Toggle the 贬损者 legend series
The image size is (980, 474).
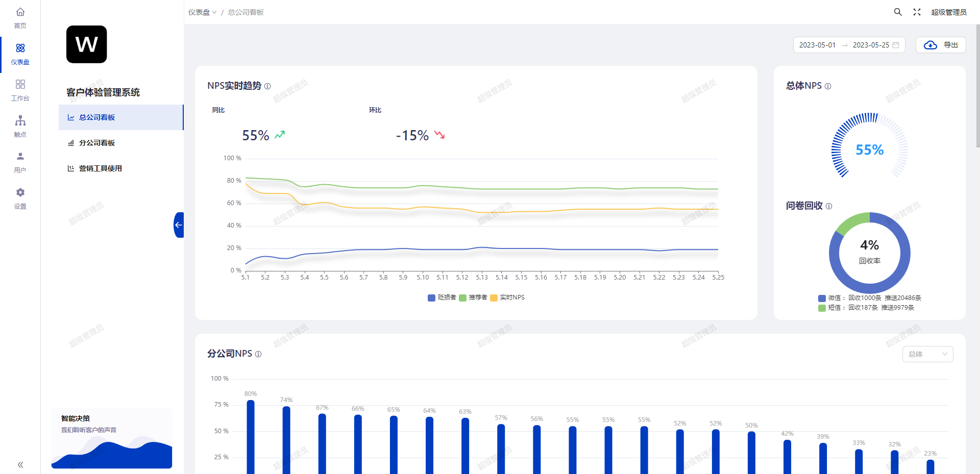tap(442, 297)
